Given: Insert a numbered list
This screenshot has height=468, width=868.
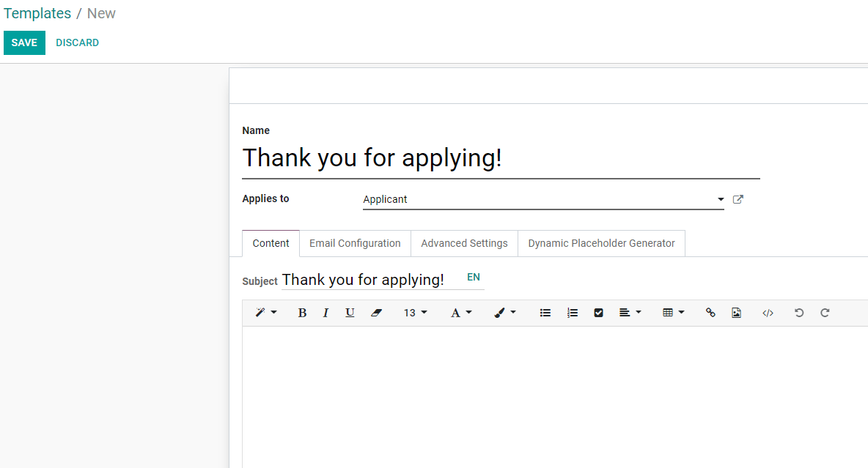Looking at the screenshot, I should pos(573,313).
